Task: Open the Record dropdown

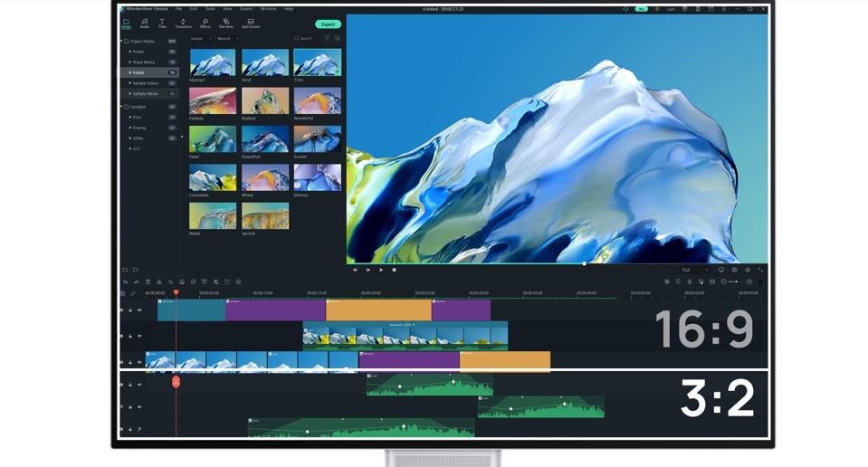Action: point(227,39)
